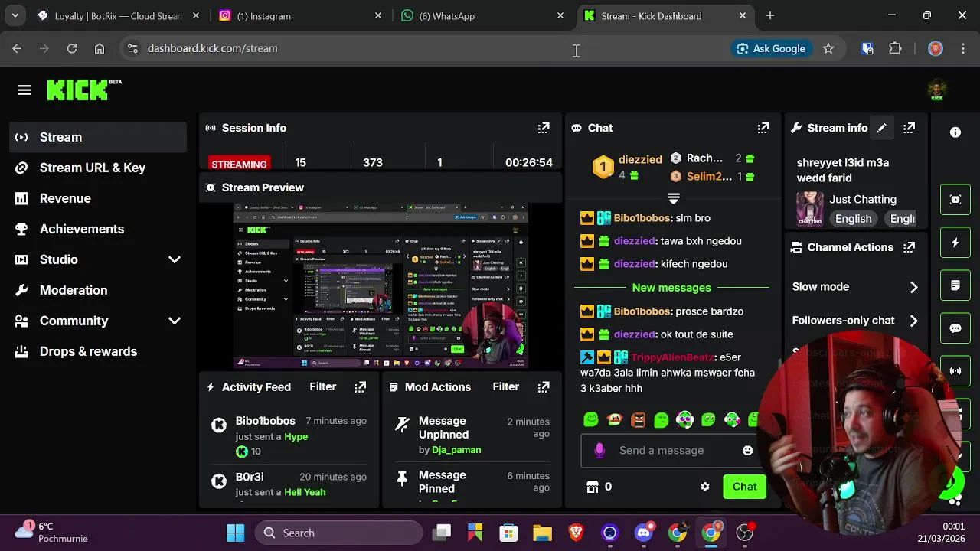Open the emoji picker in chat input

(x=747, y=451)
